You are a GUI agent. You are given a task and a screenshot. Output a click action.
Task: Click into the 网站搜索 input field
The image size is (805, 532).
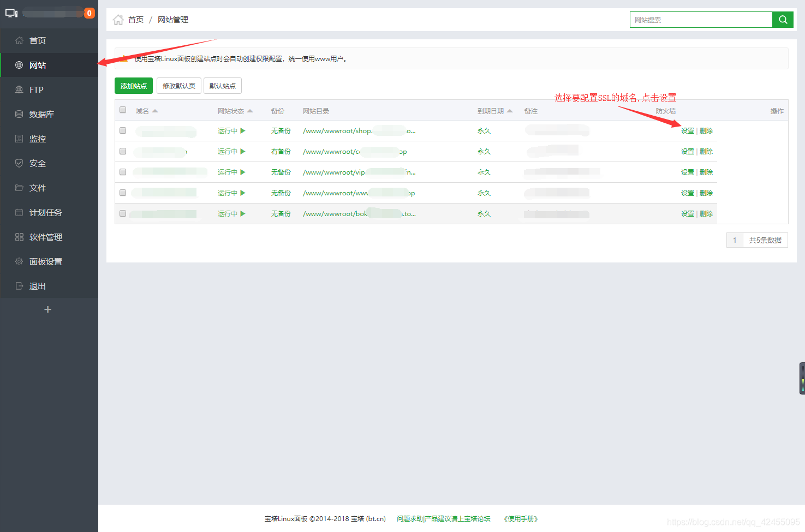[x=701, y=20]
